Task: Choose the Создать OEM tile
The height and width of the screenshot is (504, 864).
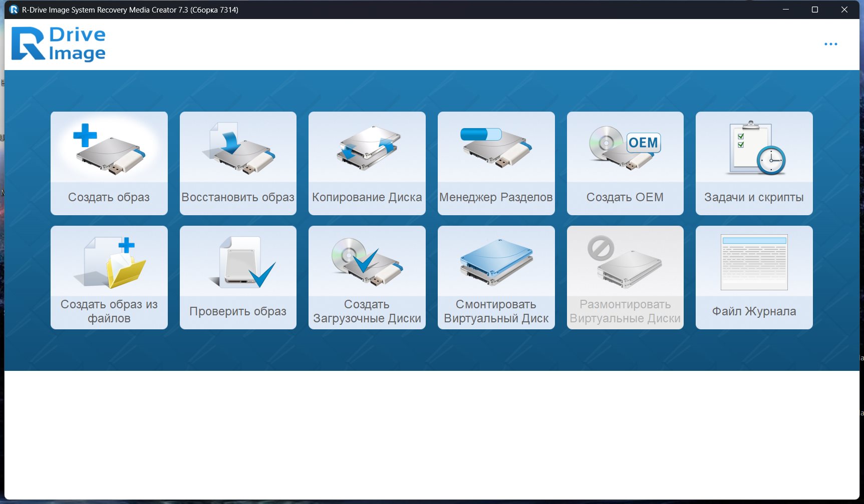Action: tap(625, 163)
